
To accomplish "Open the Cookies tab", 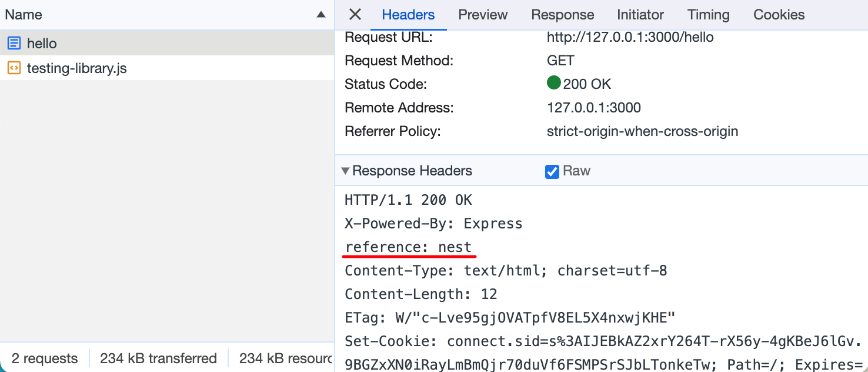I will tap(779, 15).
